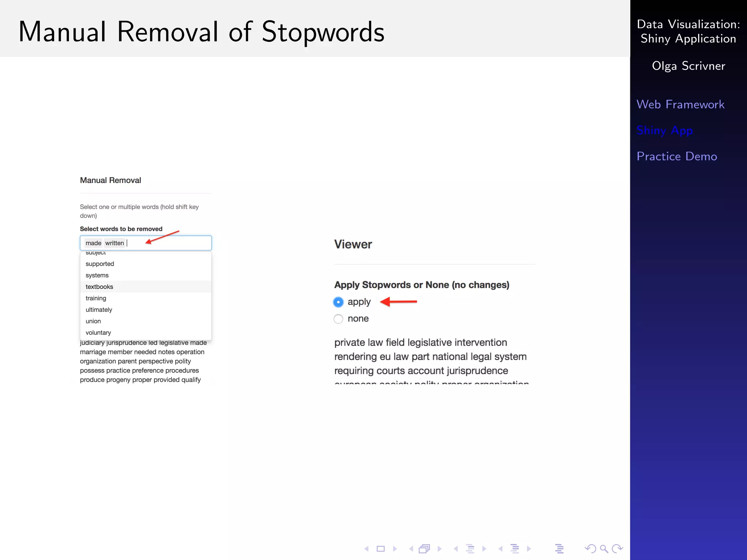Choose 'voluntary' from the dropdown list
The image size is (747, 560).
tap(146, 333)
